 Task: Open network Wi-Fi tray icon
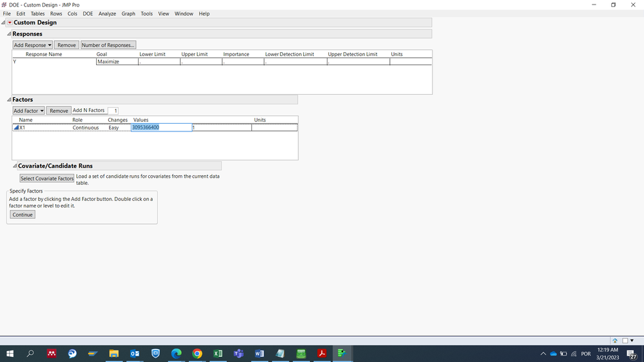coord(574,354)
